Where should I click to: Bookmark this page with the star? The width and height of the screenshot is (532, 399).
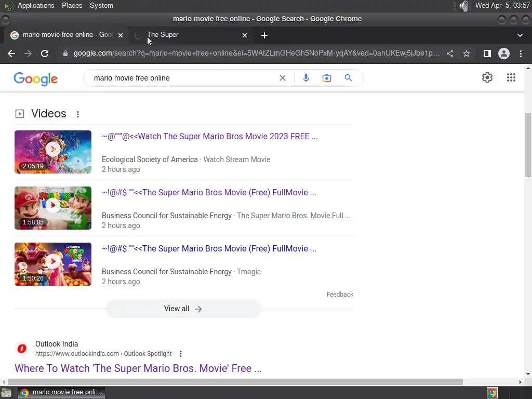pyautogui.click(x=467, y=54)
